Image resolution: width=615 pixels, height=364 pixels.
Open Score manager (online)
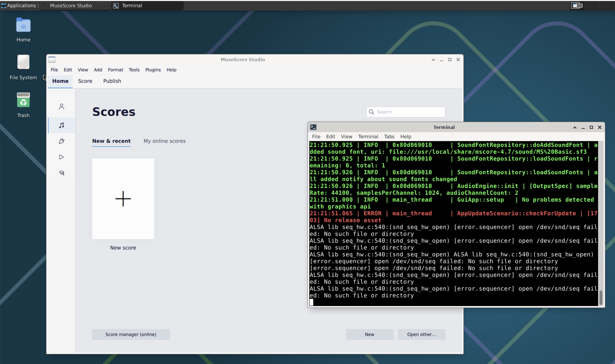pos(131,334)
